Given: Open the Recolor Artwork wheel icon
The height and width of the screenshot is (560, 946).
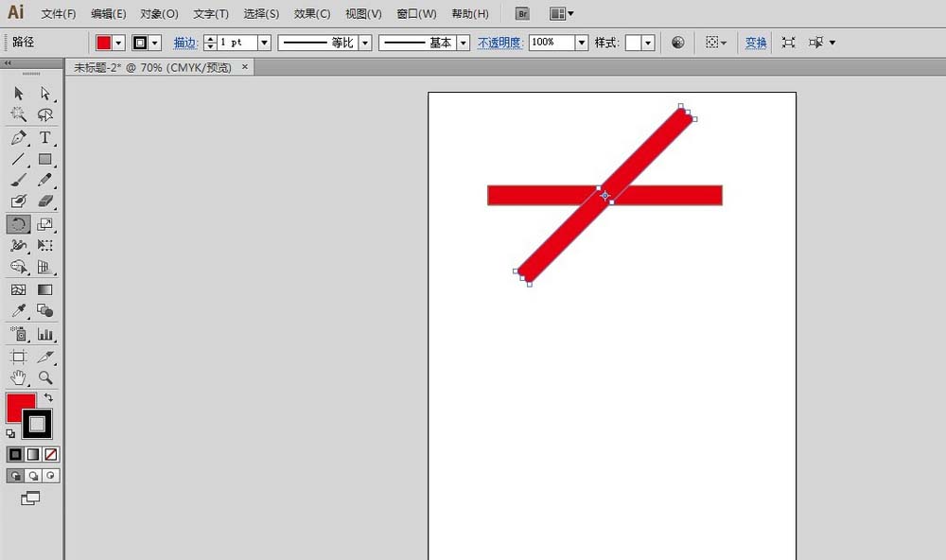Looking at the screenshot, I should click(678, 43).
